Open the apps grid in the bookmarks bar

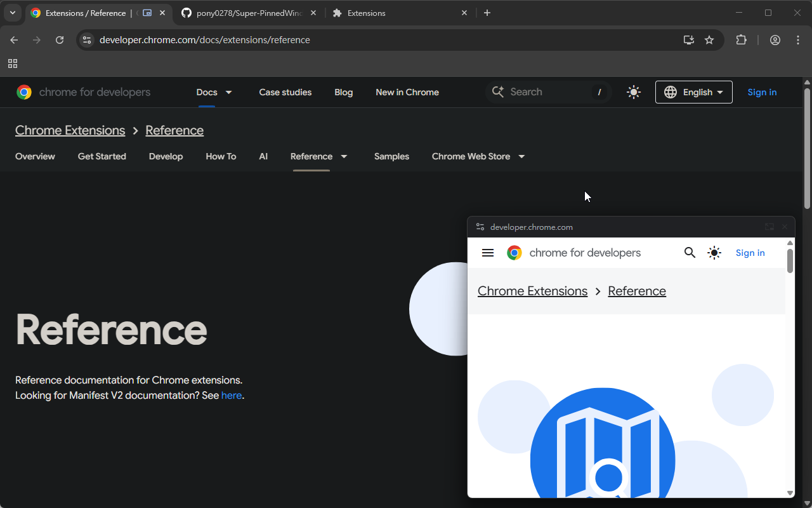(13, 63)
